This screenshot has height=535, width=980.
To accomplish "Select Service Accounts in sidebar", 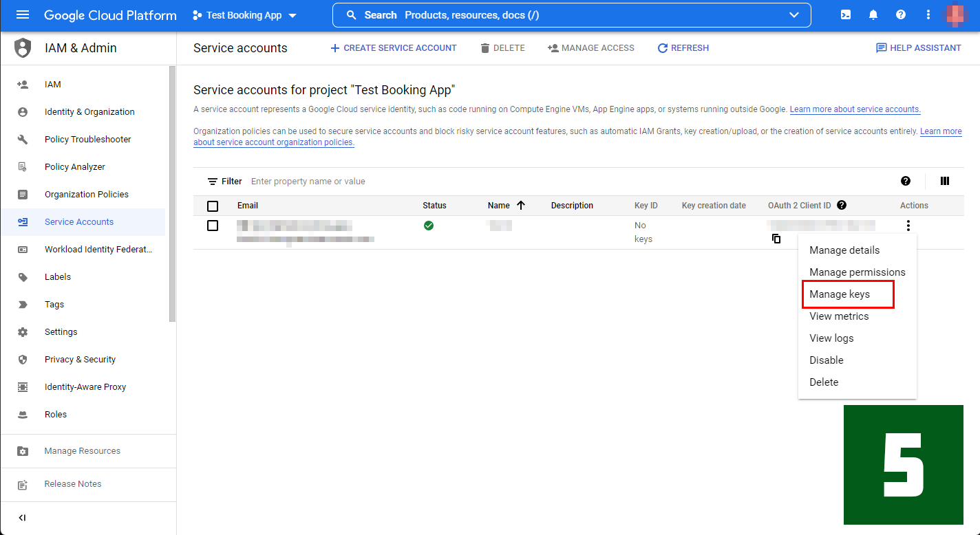I will 79,222.
